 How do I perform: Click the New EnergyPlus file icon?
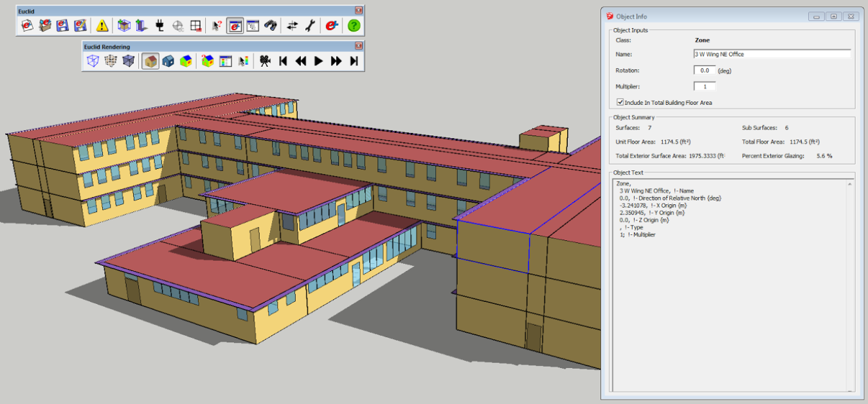[27, 26]
